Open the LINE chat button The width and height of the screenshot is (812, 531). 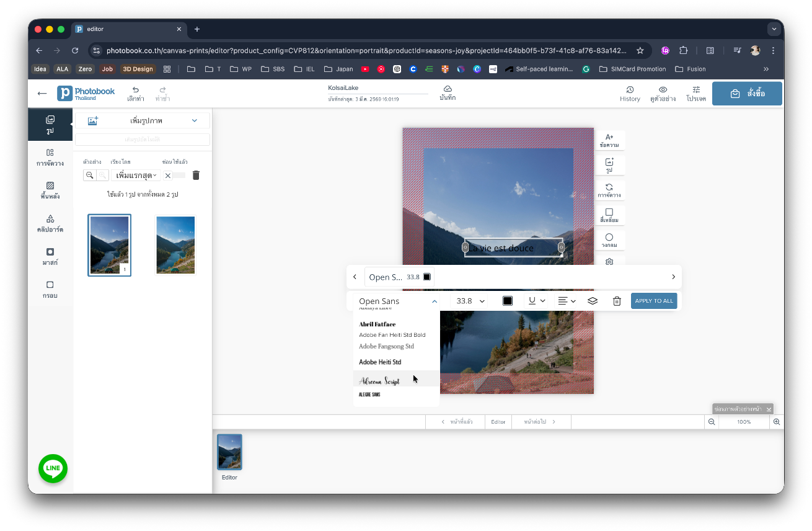(x=53, y=468)
